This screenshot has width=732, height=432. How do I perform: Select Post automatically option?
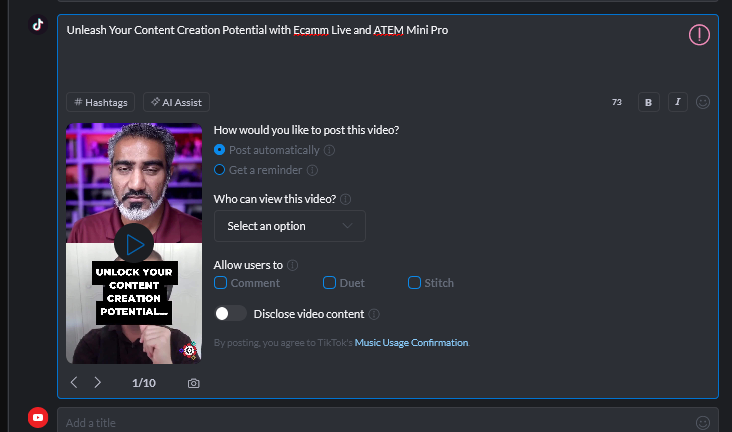point(219,149)
